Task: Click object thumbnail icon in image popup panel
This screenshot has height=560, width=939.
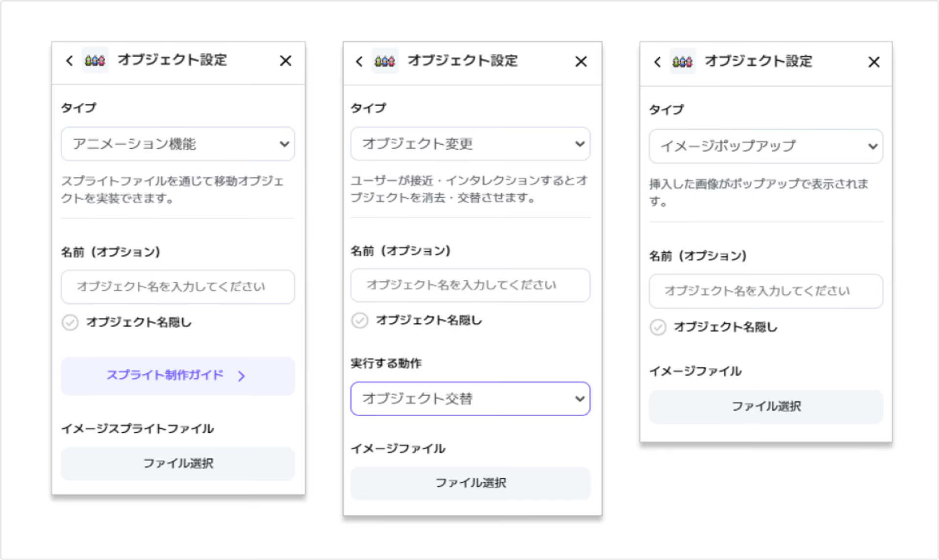Action: pyautogui.click(x=682, y=62)
